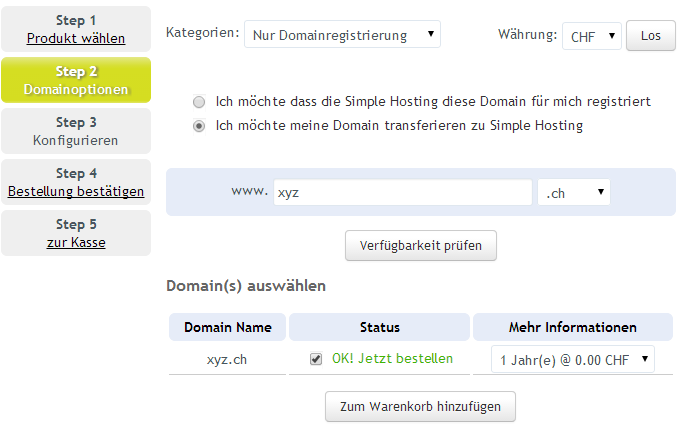Open the Währung CHF dropdown
686x437 pixels.
(x=591, y=36)
